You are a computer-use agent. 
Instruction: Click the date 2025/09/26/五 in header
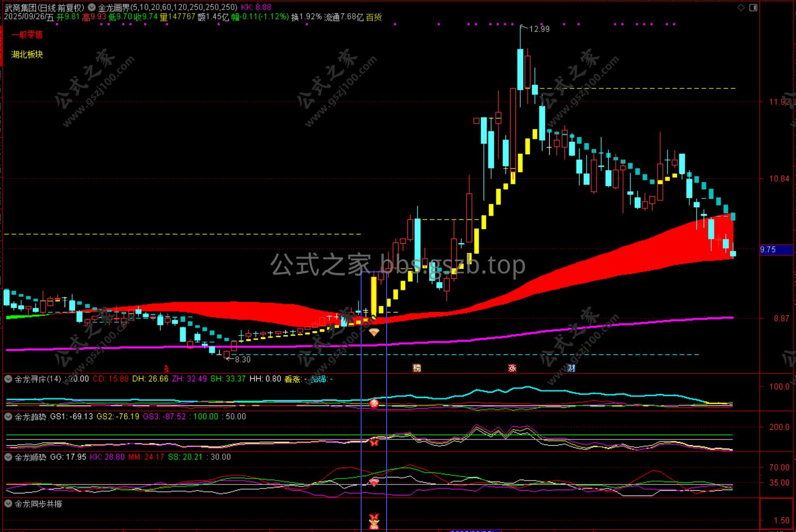(29, 17)
